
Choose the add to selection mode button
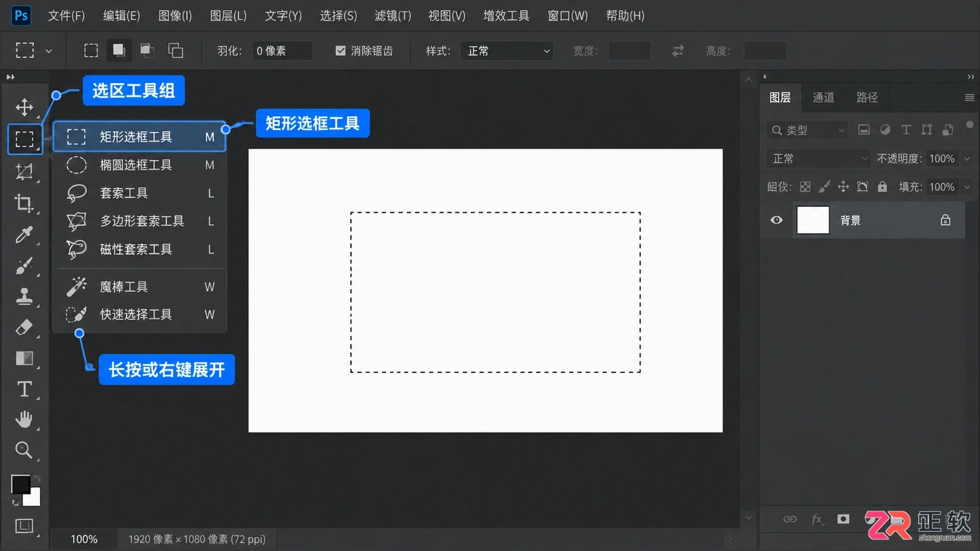119,50
